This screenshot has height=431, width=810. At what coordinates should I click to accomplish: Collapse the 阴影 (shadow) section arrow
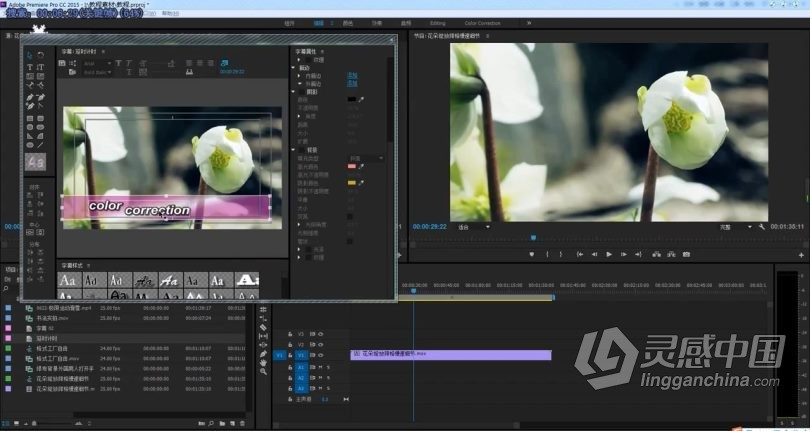point(293,91)
